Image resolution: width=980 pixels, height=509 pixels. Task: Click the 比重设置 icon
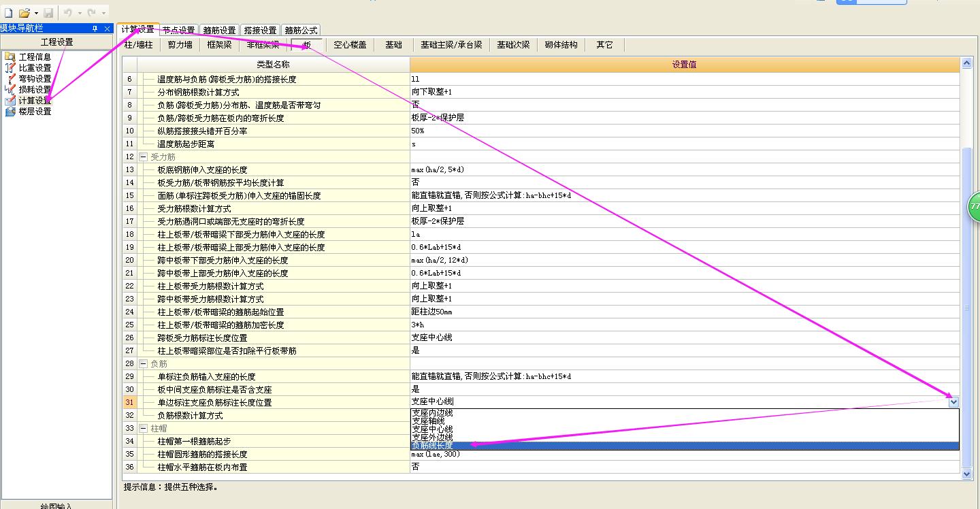10,67
